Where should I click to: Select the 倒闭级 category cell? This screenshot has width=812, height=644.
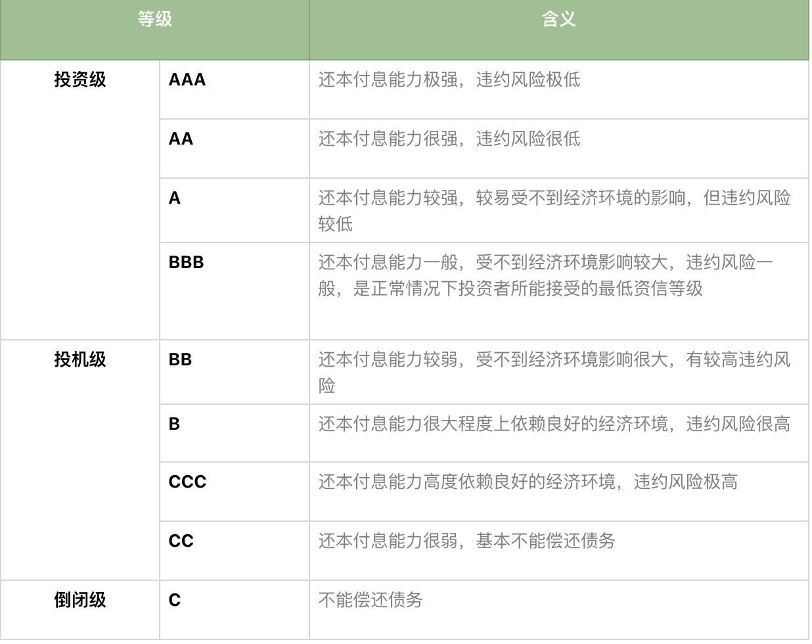(79, 600)
